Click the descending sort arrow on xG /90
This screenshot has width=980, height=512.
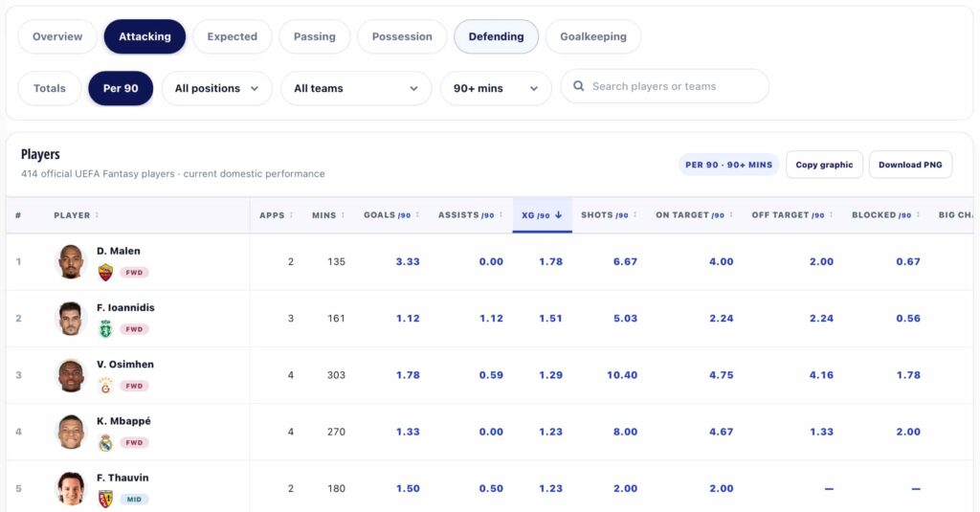[558, 215]
